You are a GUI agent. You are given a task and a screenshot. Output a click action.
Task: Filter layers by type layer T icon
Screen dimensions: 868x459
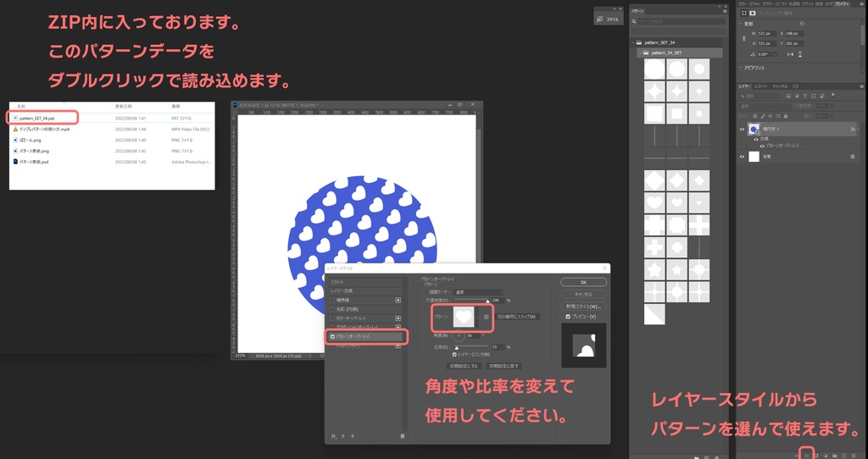(x=805, y=97)
